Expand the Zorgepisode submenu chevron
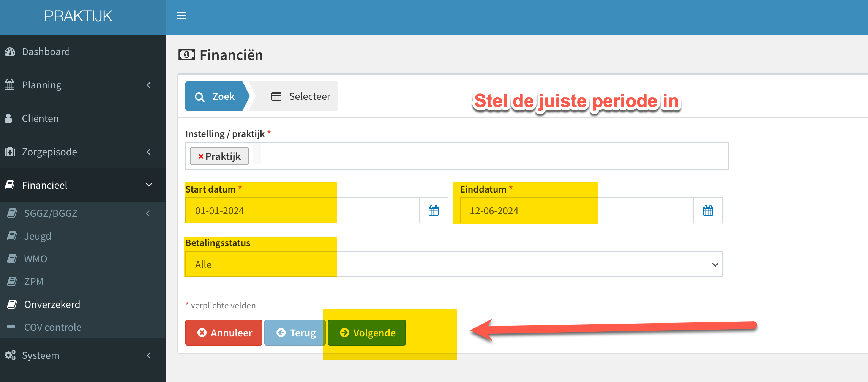 point(149,152)
